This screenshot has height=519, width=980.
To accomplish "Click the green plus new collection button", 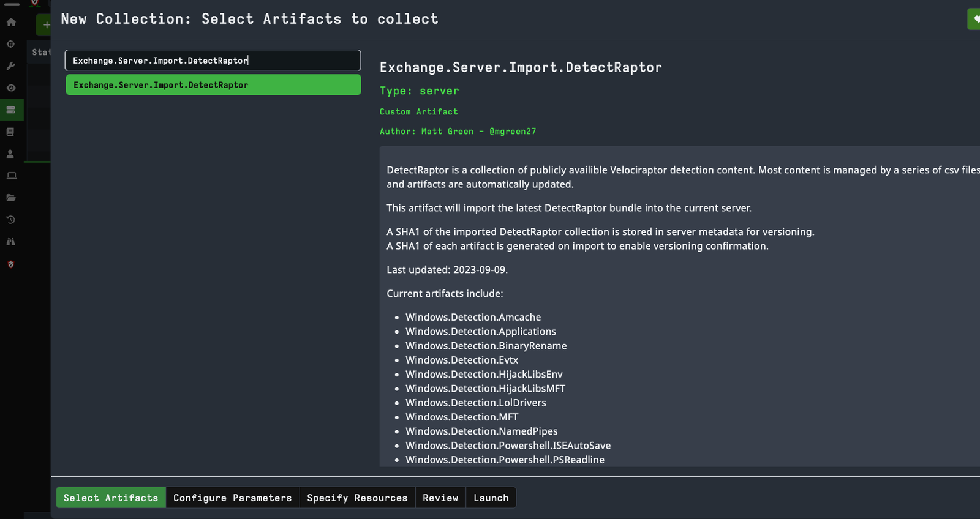I will point(45,25).
